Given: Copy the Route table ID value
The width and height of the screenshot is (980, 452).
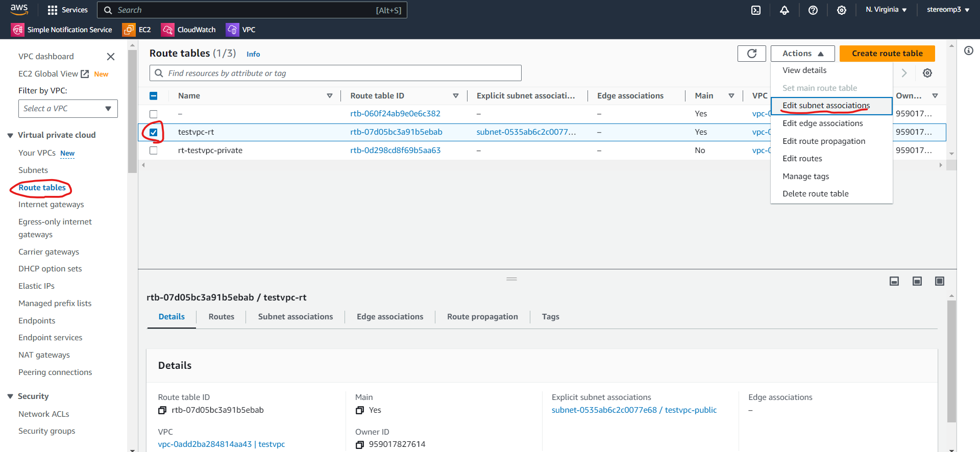Looking at the screenshot, I should coord(162,410).
